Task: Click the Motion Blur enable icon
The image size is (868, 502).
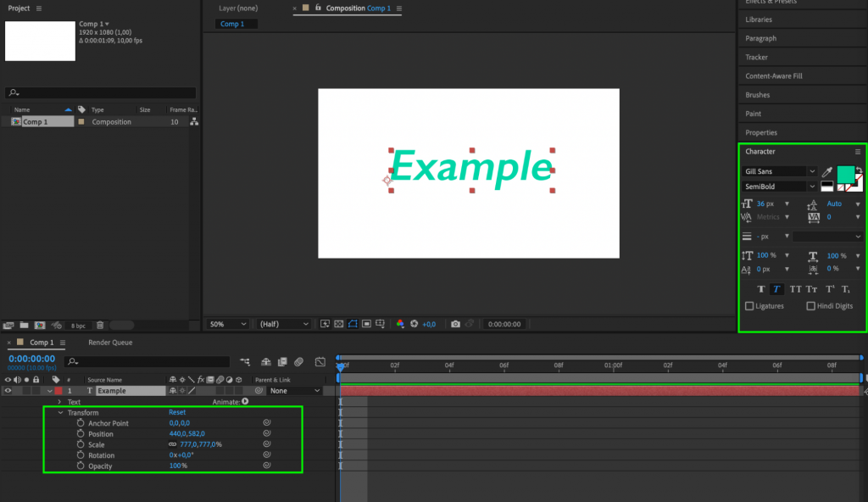Action: coord(298,361)
